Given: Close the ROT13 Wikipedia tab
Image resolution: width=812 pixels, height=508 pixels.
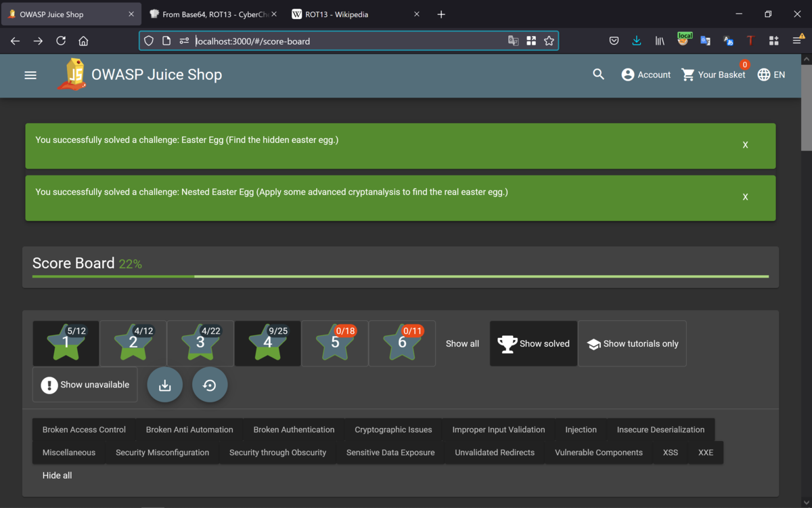Looking at the screenshot, I should [x=416, y=14].
